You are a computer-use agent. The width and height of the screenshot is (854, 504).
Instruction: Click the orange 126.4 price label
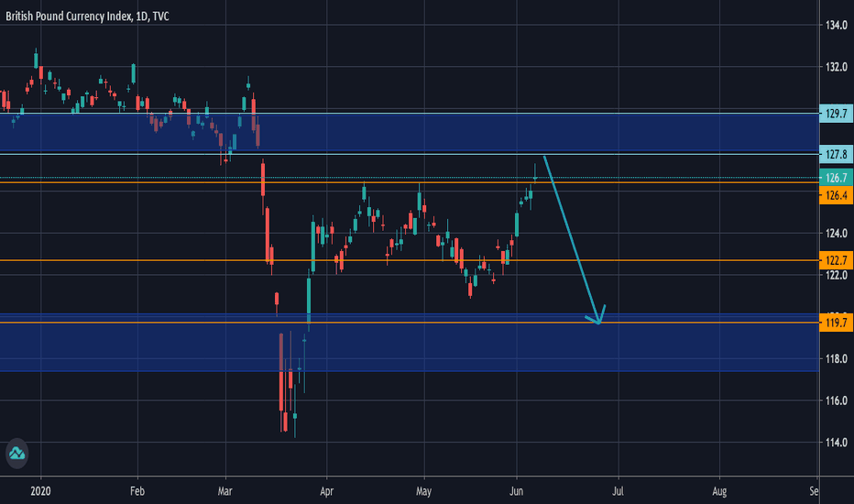click(836, 195)
